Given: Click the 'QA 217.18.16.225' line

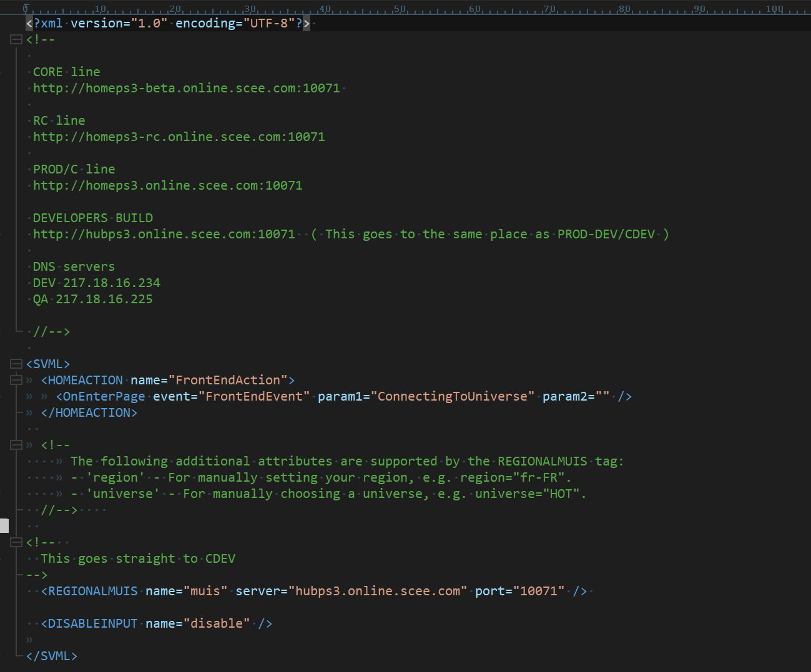Looking at the screenshot, I should pos(93,299).
